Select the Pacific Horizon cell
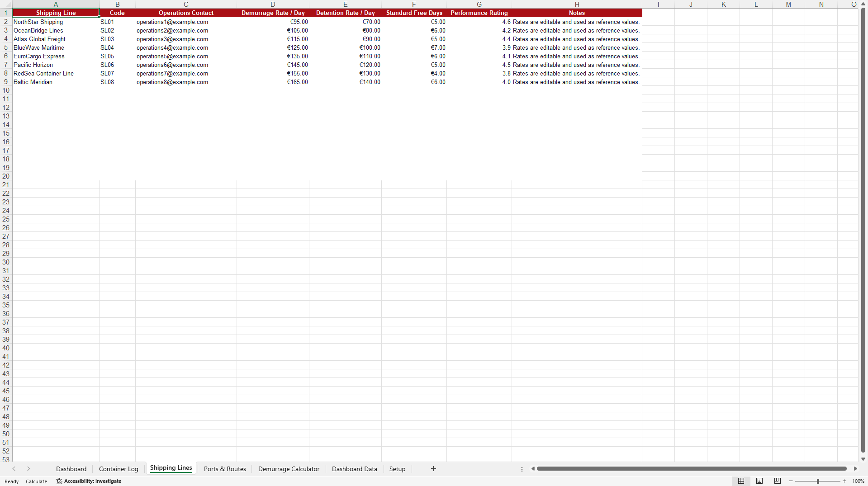868x486 pixels. click(x=56, y=65)
